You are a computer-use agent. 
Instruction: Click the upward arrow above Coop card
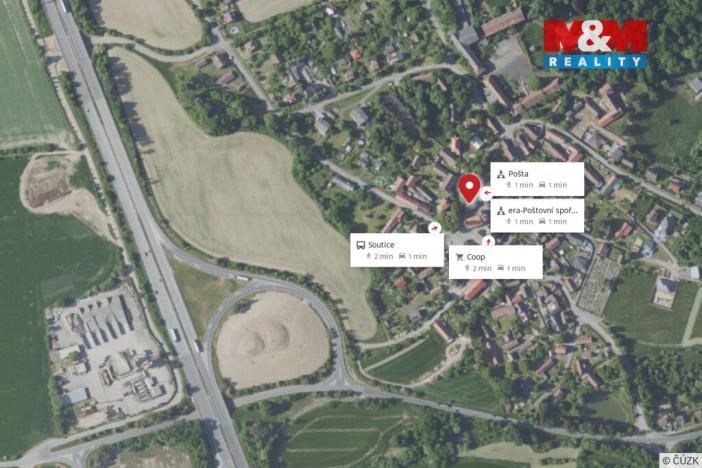pos(488,241)
